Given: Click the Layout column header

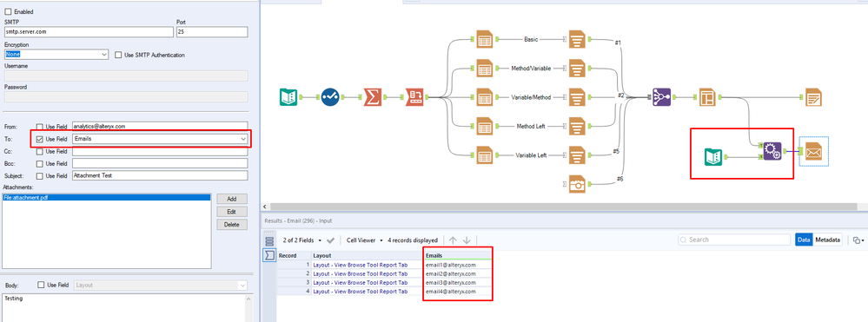Looking at the screenshot, I should (367, 256).
